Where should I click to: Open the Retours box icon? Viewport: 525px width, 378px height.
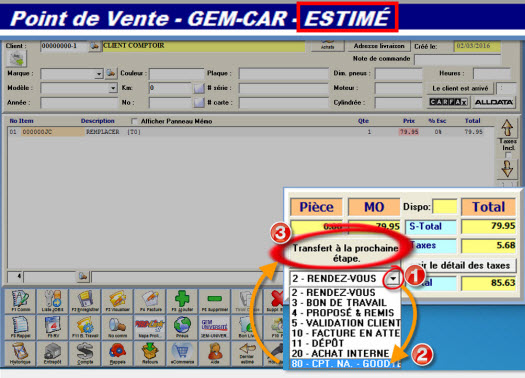coord(150,353)
